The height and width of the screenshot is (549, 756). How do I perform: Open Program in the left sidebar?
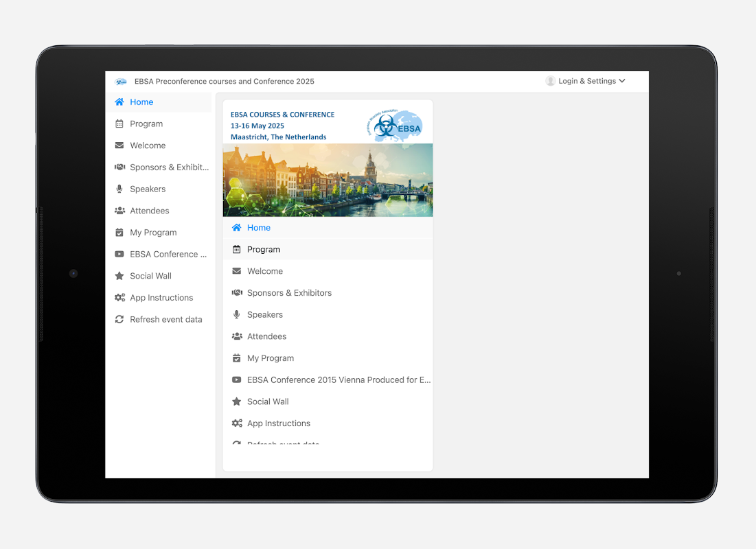(159, 124)
